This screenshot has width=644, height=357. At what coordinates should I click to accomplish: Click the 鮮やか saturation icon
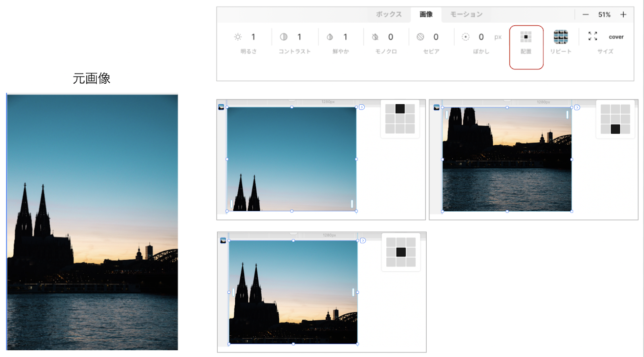(x=330, y=37)
